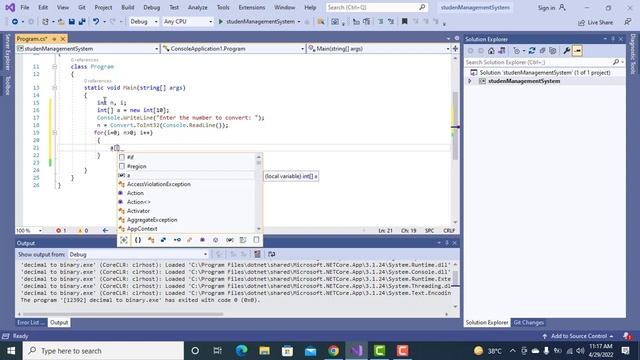
Task: Open Microsoft Edge from Windows taskbar
Action: 242,351
